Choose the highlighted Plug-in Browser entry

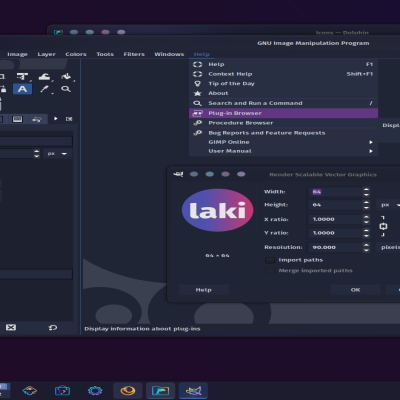[283, 113]
